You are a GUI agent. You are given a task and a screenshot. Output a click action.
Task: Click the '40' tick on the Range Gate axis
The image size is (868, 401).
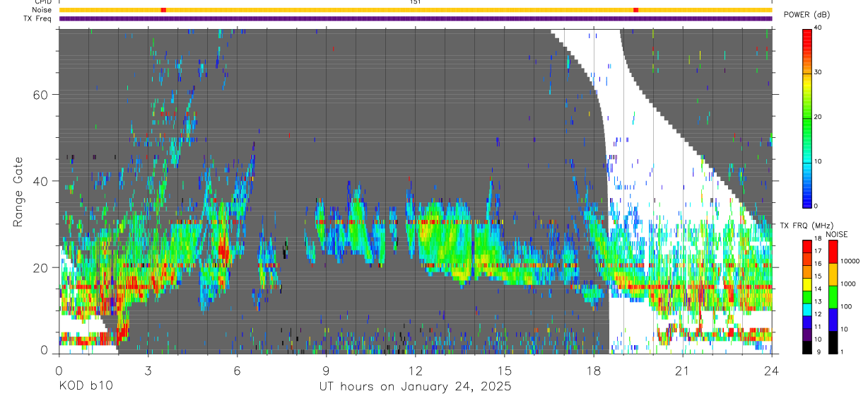pos(42,181)
